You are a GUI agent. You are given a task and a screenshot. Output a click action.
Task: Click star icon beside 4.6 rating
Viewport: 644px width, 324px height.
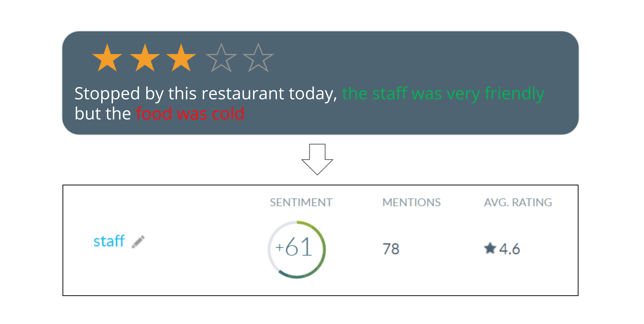[x=490, y=248]
